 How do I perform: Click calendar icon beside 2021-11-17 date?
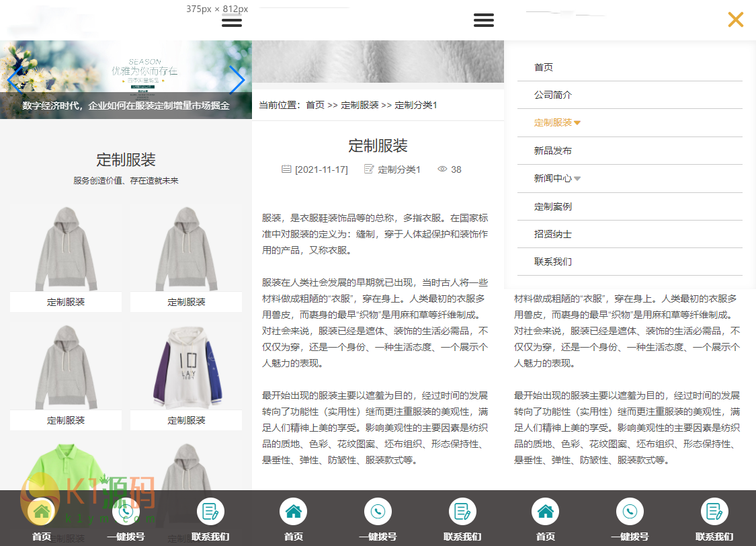pyautogui.click(x=286, y=169)
